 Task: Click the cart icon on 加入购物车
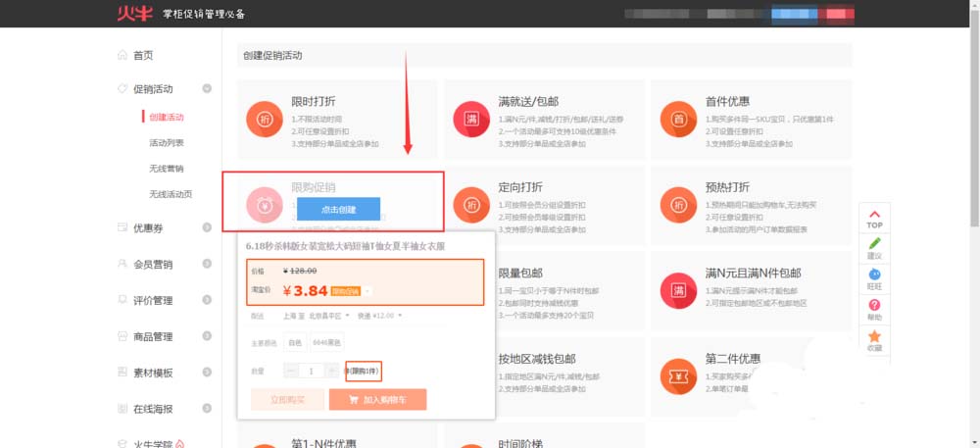click(354, 400)
